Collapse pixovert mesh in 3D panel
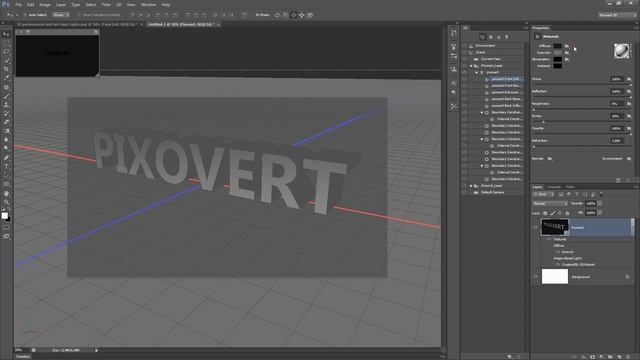This screenshot has width=640, height=360. point(476,72)
